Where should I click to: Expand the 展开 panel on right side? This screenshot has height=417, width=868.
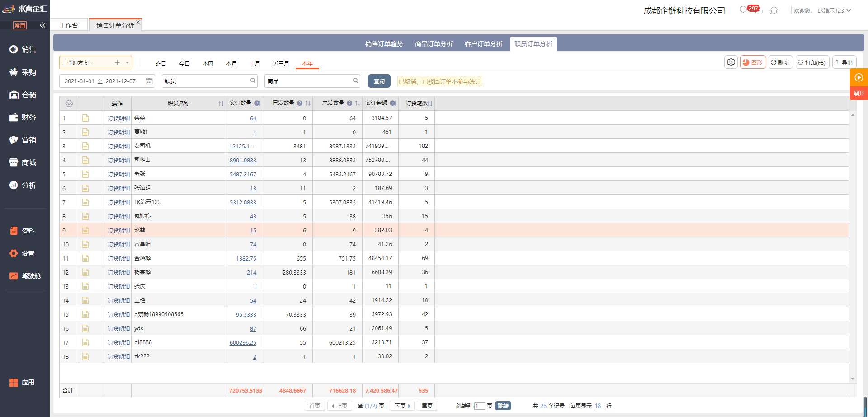point(859,94)
